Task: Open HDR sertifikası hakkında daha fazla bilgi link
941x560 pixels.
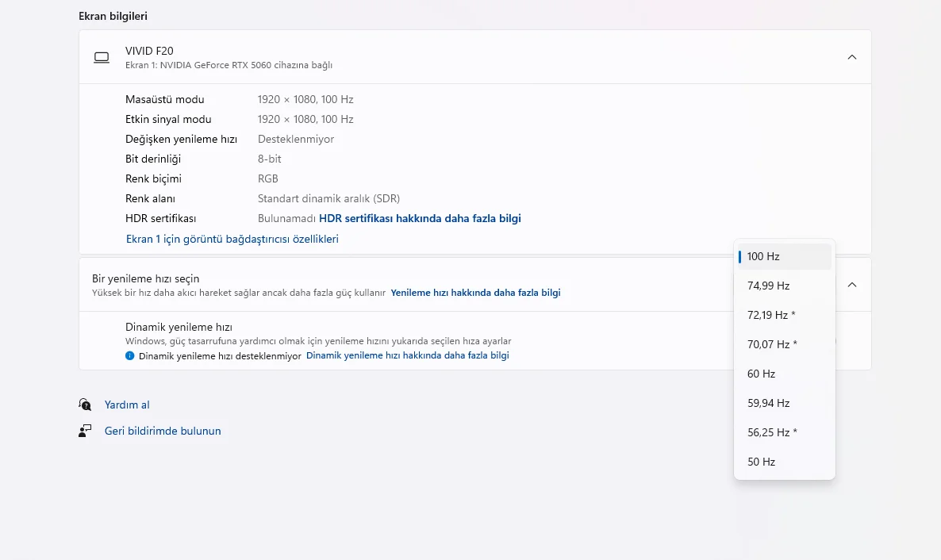Action: [420, 218]
